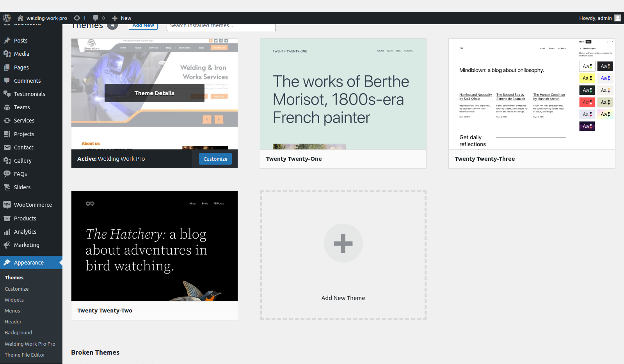This screenshot has width=624, height=364.
Task: Click the Search installed themes field
Action: [x=221, y=26]
